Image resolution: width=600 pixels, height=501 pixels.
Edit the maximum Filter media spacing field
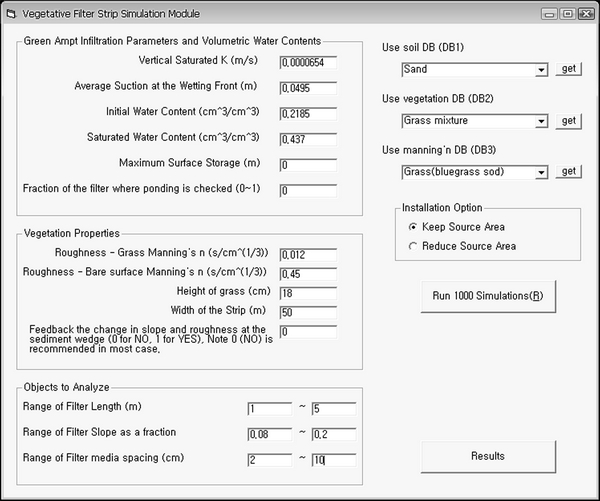(334, 460)
